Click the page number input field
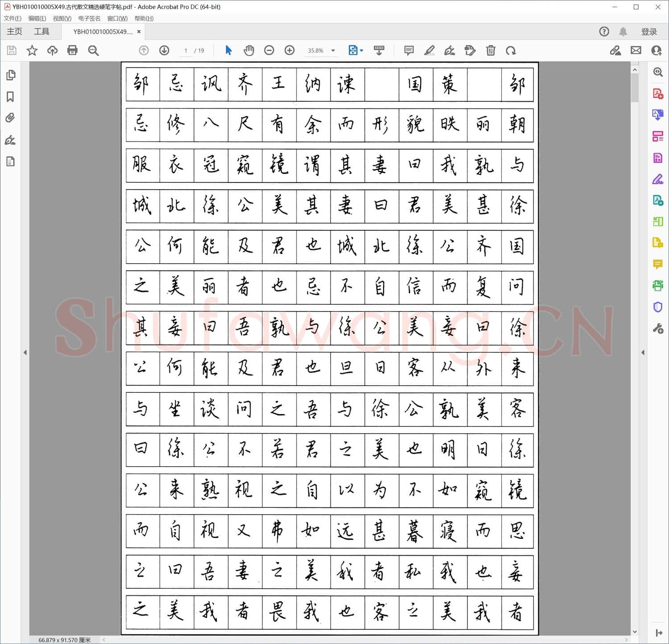 [186, 50]
